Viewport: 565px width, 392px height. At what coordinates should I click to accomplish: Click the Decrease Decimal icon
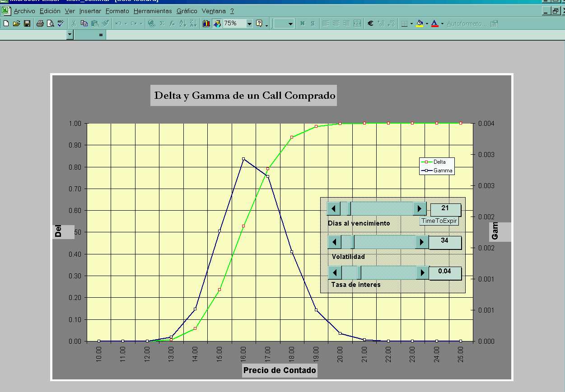click(x=391, y=23)
